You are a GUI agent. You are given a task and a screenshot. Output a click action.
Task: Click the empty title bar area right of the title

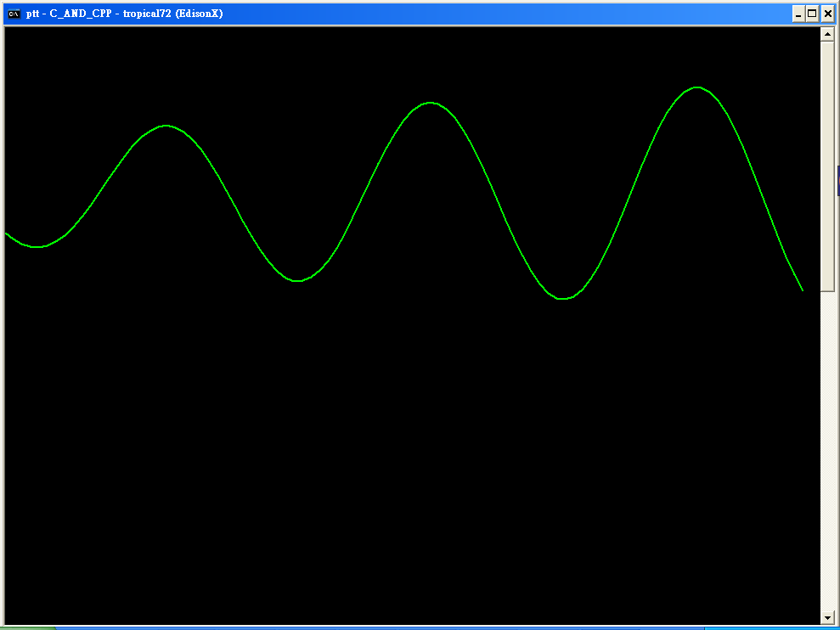click(510, 14)
